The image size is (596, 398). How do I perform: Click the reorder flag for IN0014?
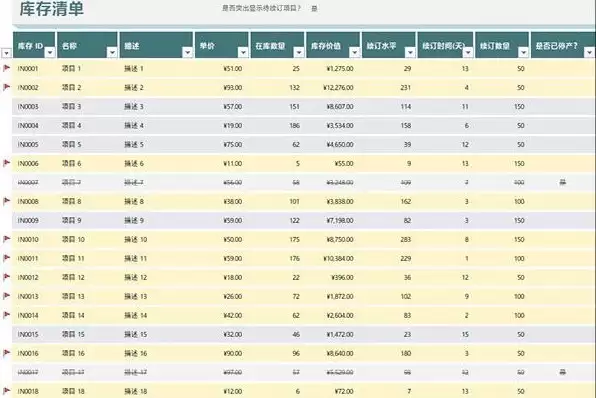point(6,315)
